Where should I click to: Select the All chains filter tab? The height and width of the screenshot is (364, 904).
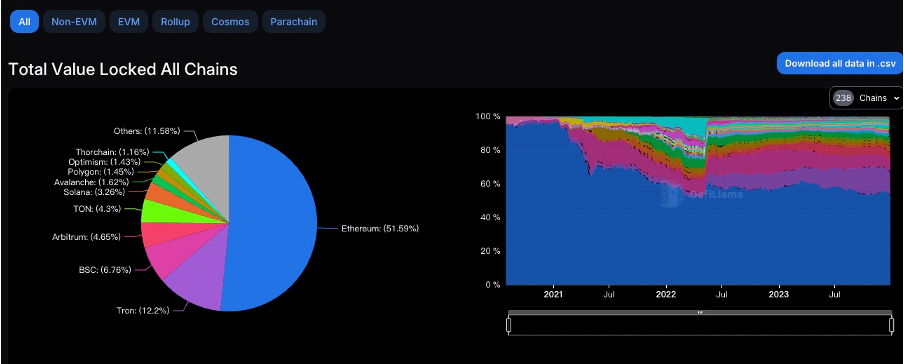24,22
